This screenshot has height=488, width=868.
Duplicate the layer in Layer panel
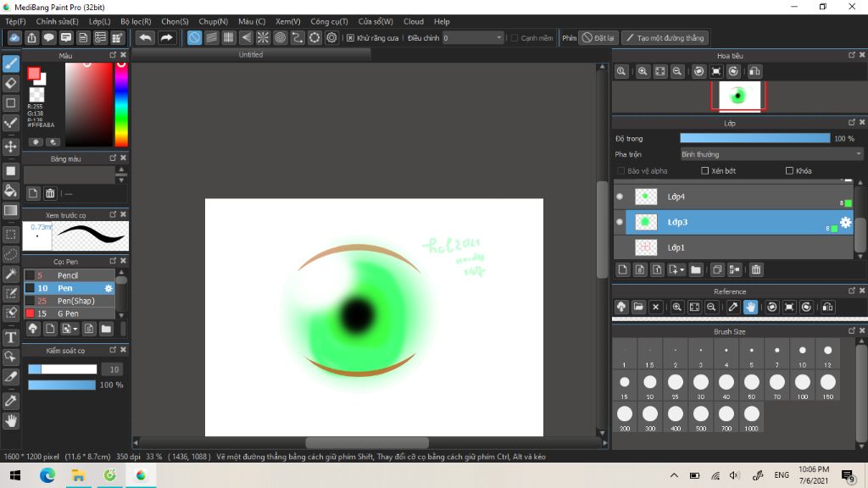tap(717, 269)
